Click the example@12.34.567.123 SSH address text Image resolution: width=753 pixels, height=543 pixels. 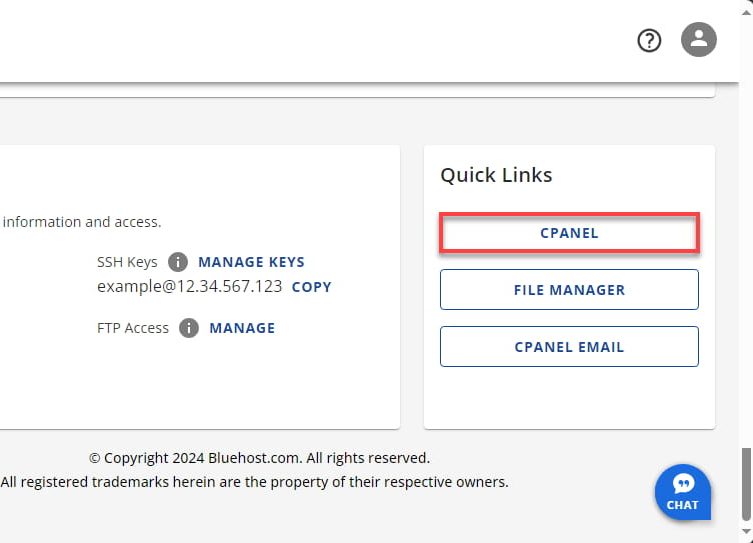pos(189,286)
